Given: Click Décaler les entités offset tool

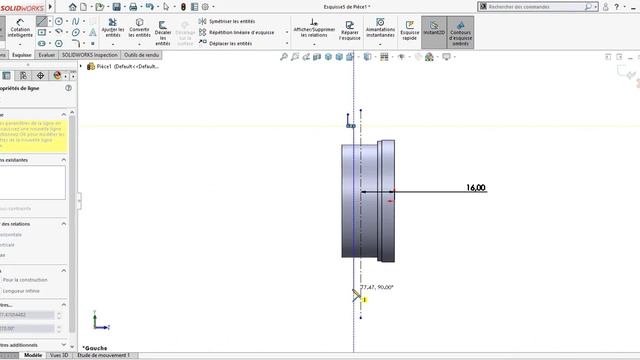Looking at the screenshot, I should click(x=162, y=33).
